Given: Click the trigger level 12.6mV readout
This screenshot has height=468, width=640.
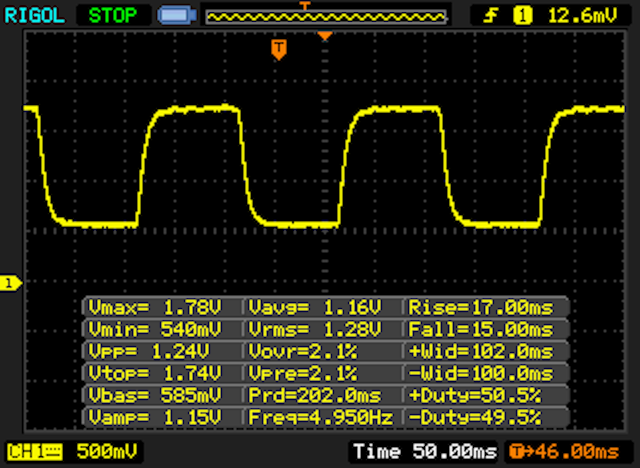Looking at the screenshot, I should tap(582, 16).
